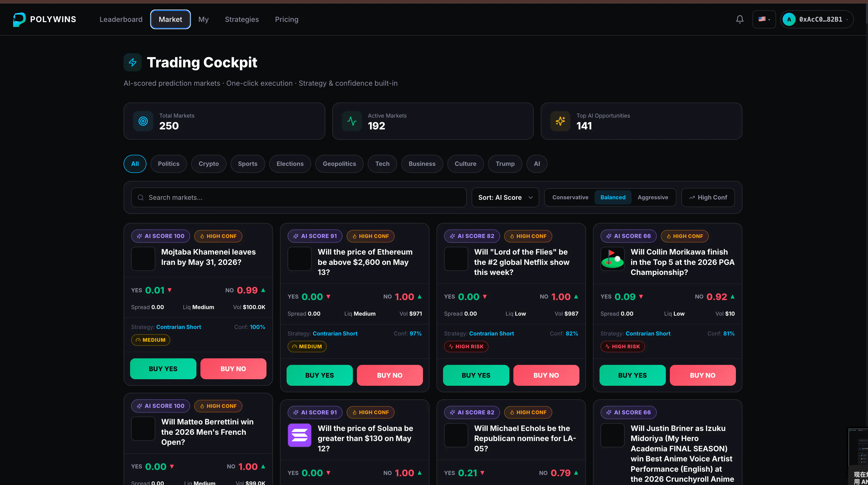Click the Solana market logo thumbnail

pos(300,435)
